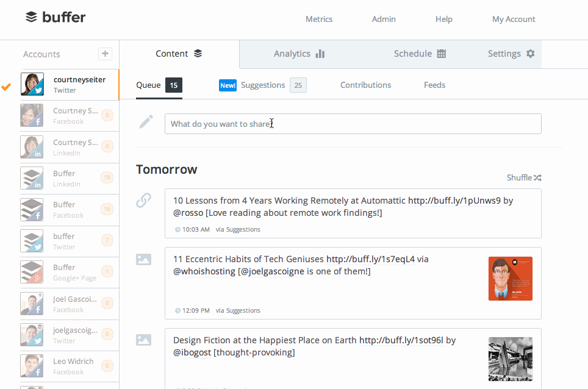Viewport: 588px width, 389px height.
Task: Click the 'What do you want to share?' field
Action: click(353, 123)
